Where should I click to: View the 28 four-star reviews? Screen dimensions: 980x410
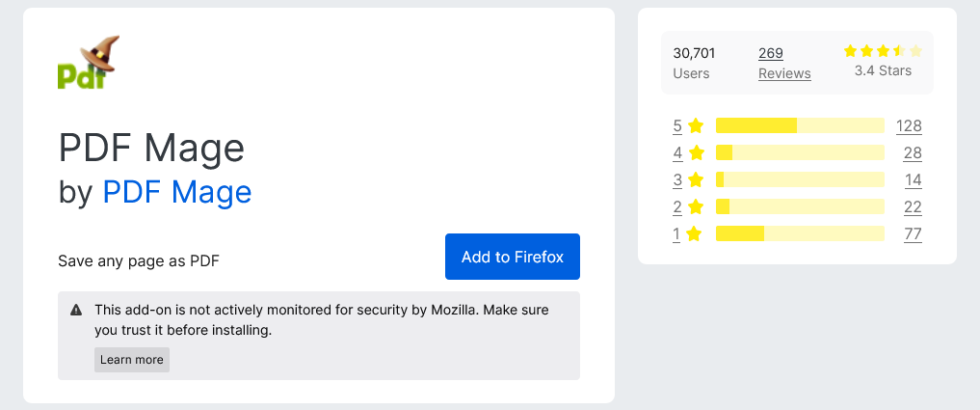[913, 152]
